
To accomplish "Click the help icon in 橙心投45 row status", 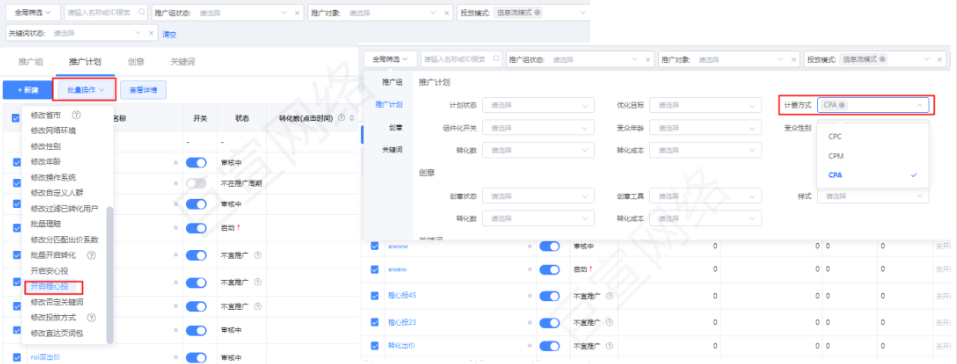I will coord(609,296).
